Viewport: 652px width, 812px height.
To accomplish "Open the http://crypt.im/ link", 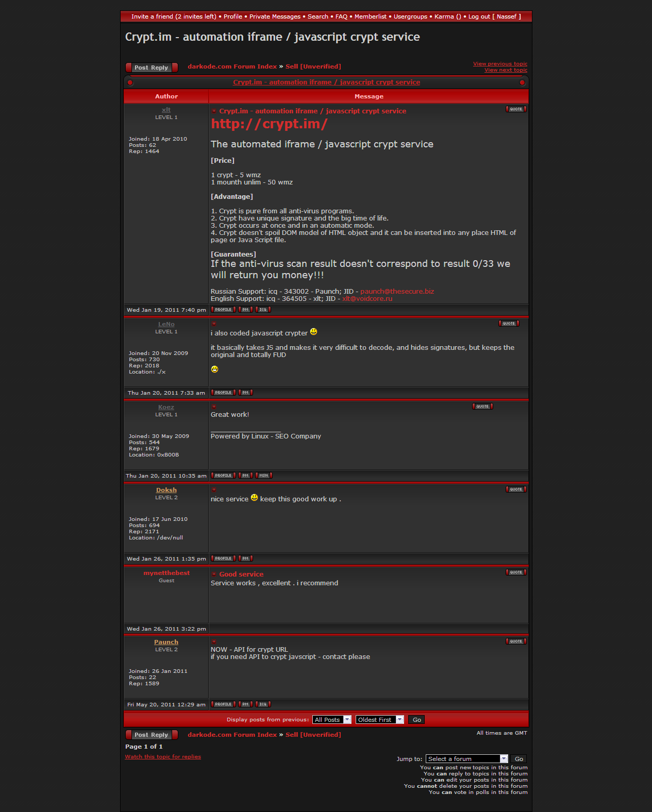I will pyautogui.click(x=269, y=124).
